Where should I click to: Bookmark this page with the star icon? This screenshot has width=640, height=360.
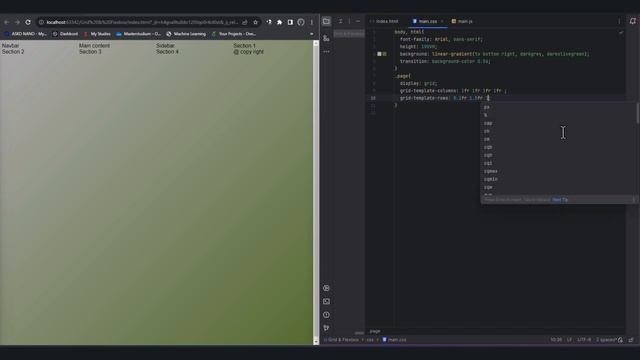(256, 22)
